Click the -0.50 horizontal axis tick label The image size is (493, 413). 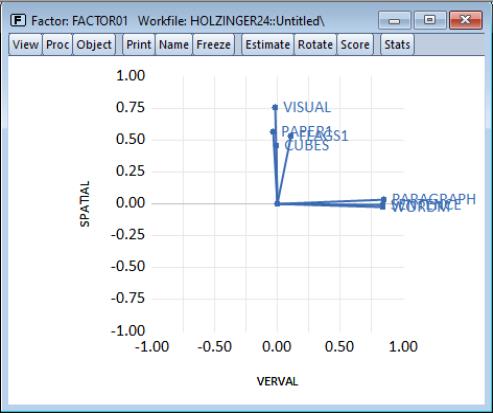(215, 347)
